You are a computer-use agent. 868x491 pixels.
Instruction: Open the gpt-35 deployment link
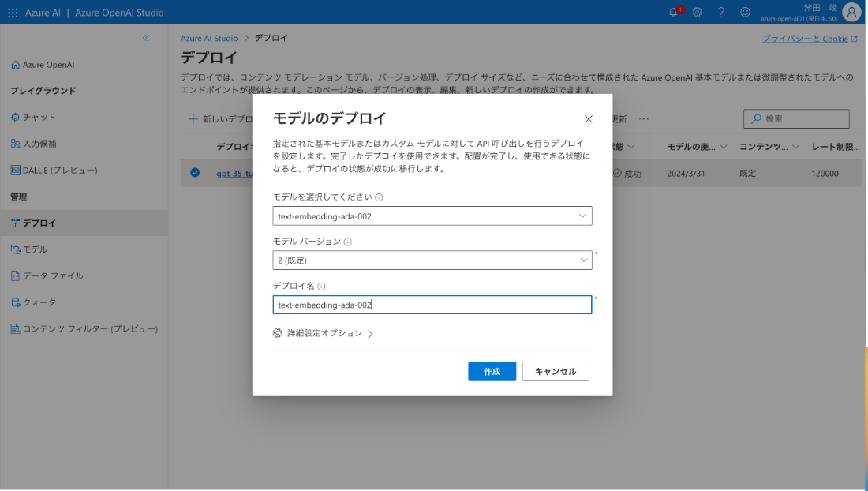tap(234, 173)
